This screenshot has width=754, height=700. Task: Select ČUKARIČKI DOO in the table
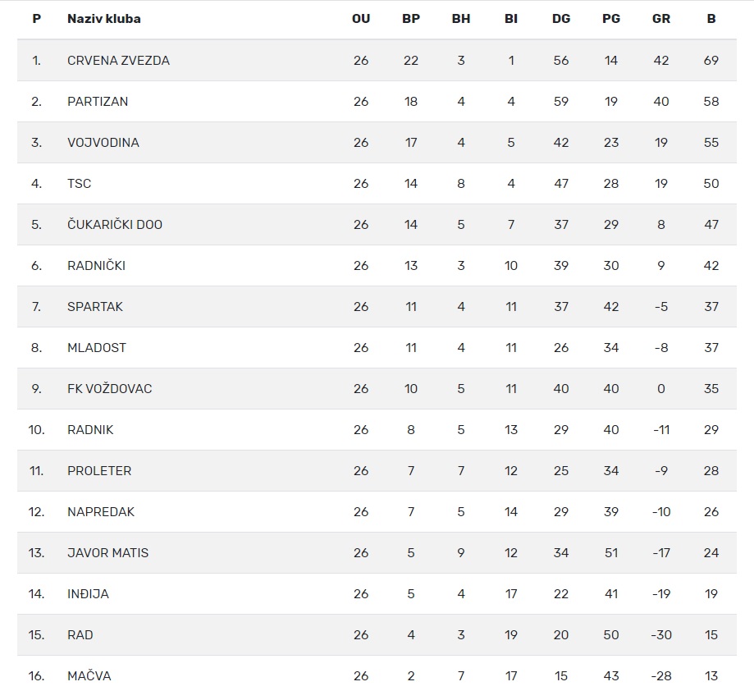(x=115, y=225)
